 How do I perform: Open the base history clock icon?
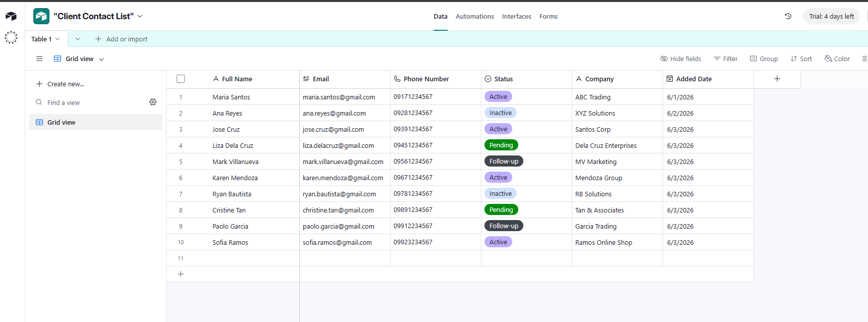[788, 16]
